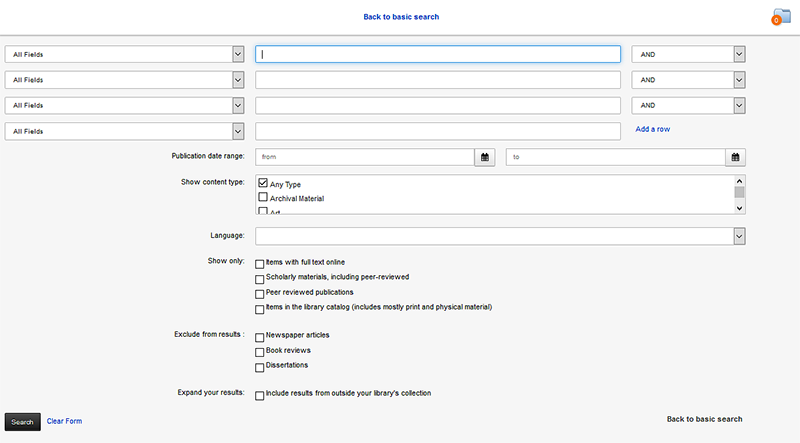Open the saved items folder icon
The height and width of the screenshot is (443, 800).
coord(782,16)
